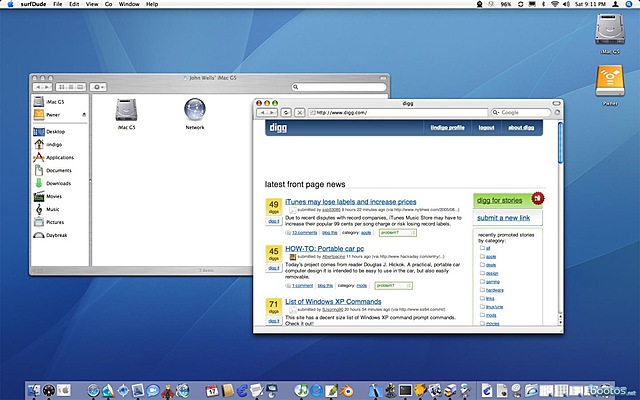Open the Window menu
Viewport: 640px width, 400px height.
(129, 4)
